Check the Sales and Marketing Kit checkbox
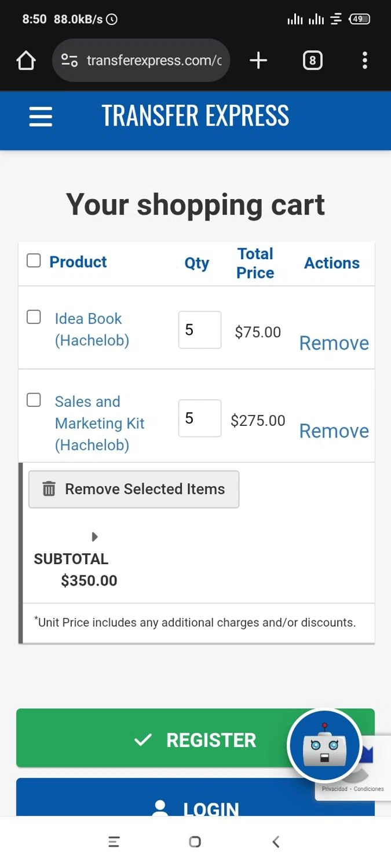 pyautogui.click(x=34, y=399)
